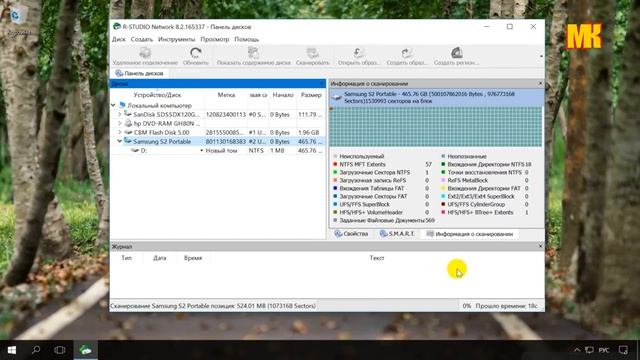Viewport: 640px width, 360px height.
Task: Click the taskbar search icon
Action: [36, 350]
